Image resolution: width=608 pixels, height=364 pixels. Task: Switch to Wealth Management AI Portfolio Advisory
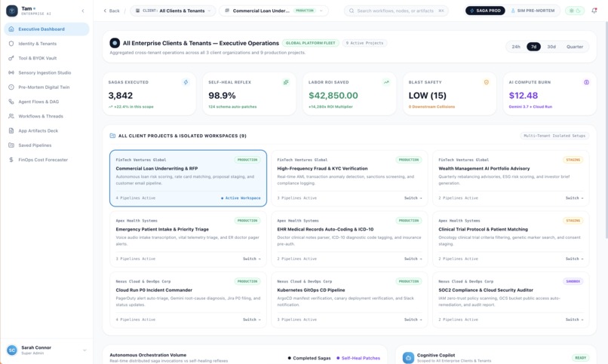pyautogui.click(x=574, y=198)
